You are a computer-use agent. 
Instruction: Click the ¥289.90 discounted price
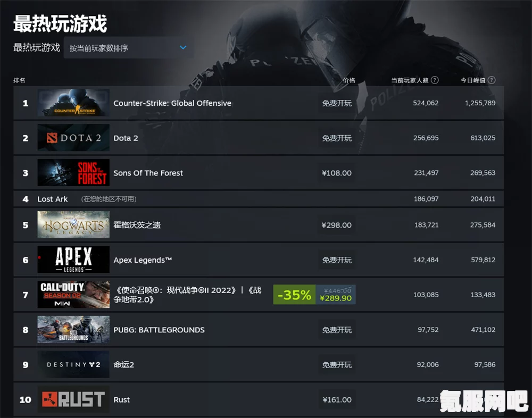point(336,298)
